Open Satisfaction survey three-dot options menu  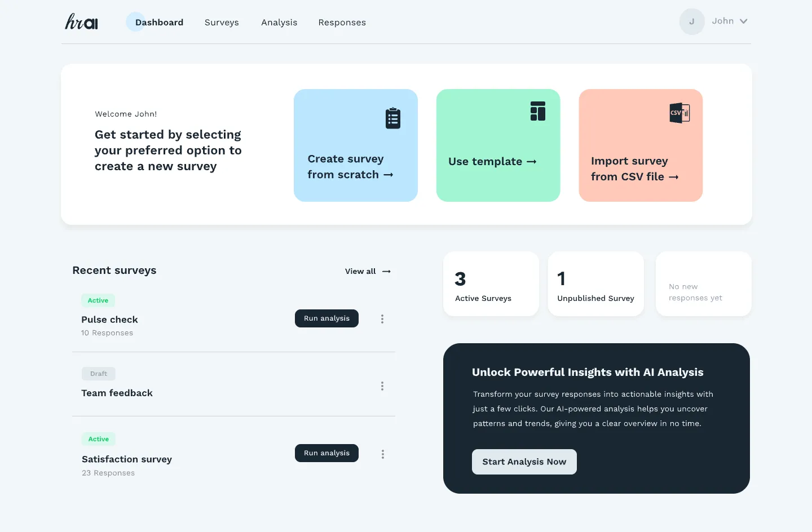tap(383, 454)
